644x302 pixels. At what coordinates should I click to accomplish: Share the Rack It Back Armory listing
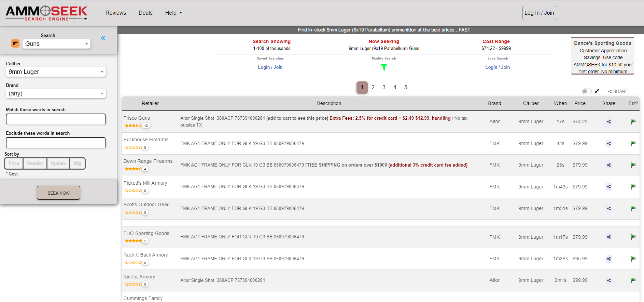[x=609, y=259]
